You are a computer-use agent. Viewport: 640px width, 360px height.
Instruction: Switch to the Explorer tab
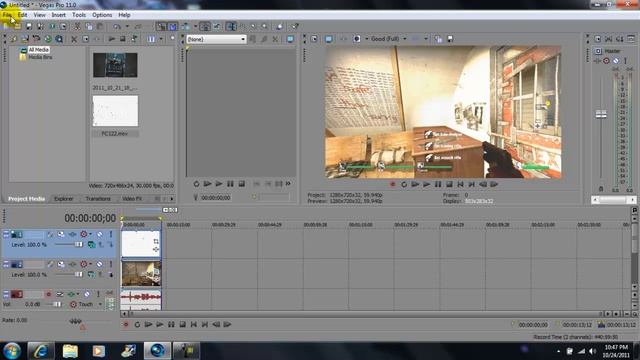coord(64,199)
